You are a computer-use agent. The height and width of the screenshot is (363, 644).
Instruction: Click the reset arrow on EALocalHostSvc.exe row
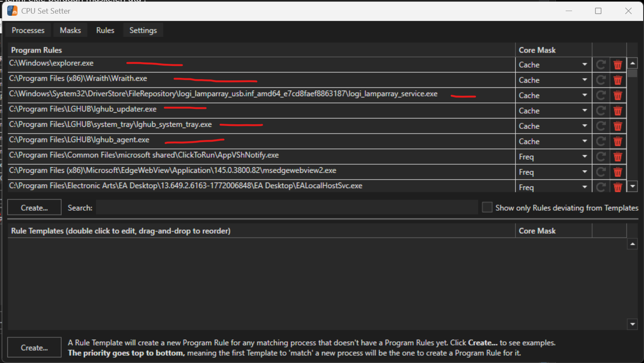[x=601, y=187]
